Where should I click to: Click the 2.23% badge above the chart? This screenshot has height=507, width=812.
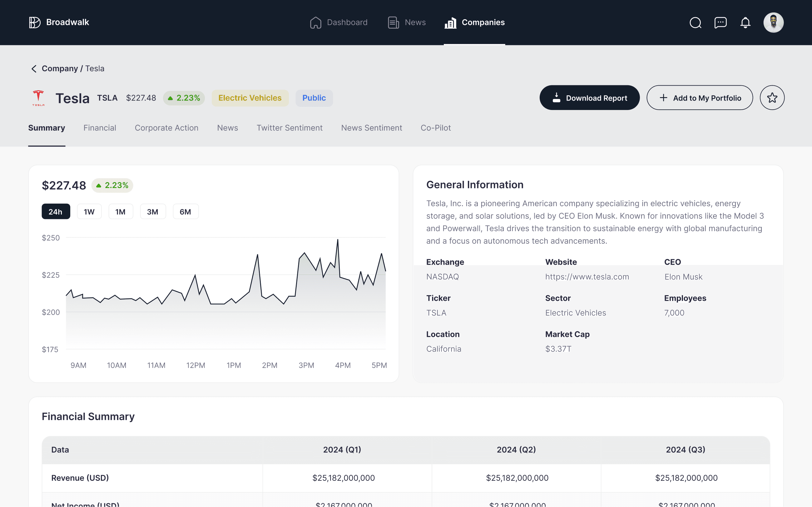tap(112, 186)
